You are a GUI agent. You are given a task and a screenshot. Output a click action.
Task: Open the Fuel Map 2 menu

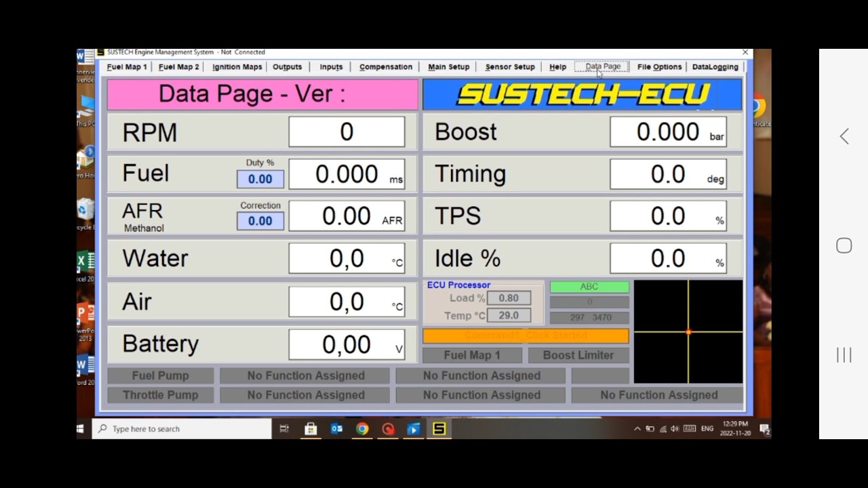click(x=179, y=67)
